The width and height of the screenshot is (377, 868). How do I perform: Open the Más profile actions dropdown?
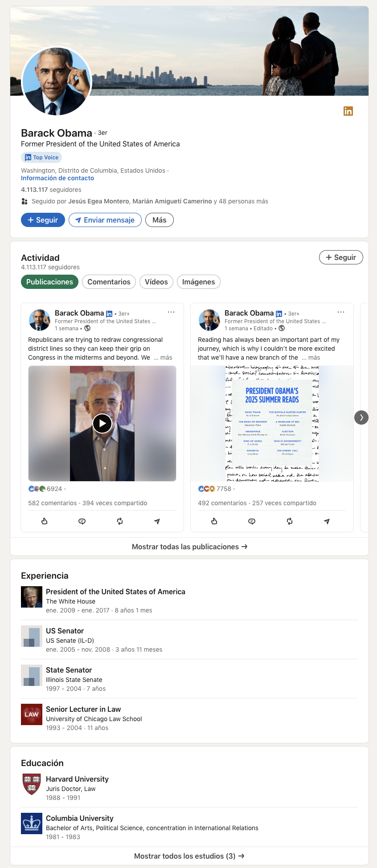coord(159,220)
